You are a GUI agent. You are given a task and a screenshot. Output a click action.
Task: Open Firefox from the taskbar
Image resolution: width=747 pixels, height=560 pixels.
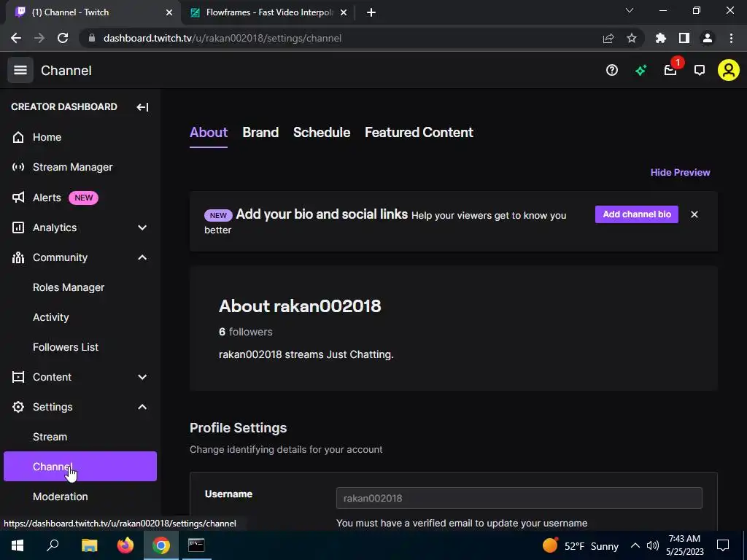125,545
